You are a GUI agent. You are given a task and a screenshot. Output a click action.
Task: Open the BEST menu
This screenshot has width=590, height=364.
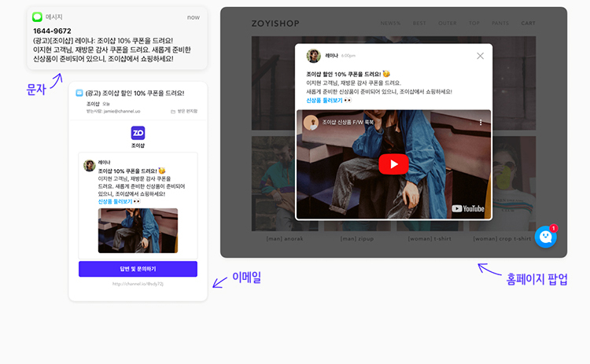pyautogui.click(x=419, y=24)
